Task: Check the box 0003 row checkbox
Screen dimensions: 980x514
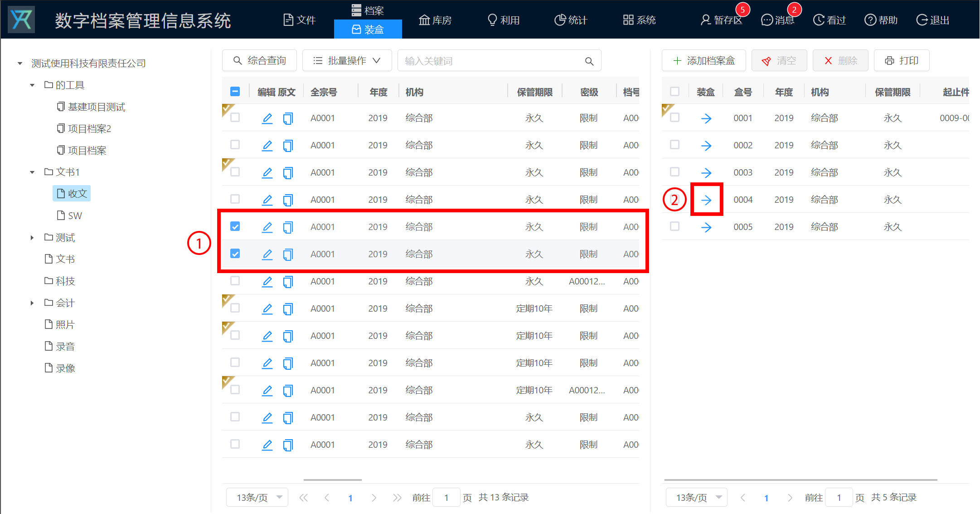Action: coord(674,172)
